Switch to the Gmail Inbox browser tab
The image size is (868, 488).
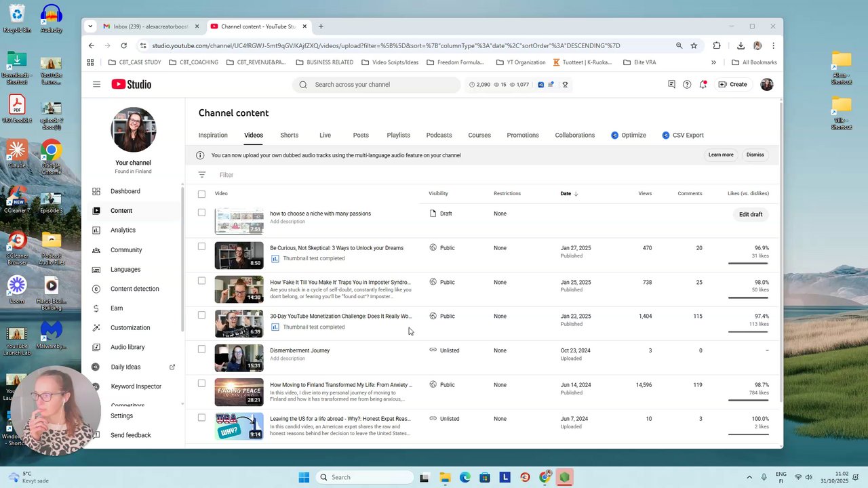click(151, 26)
